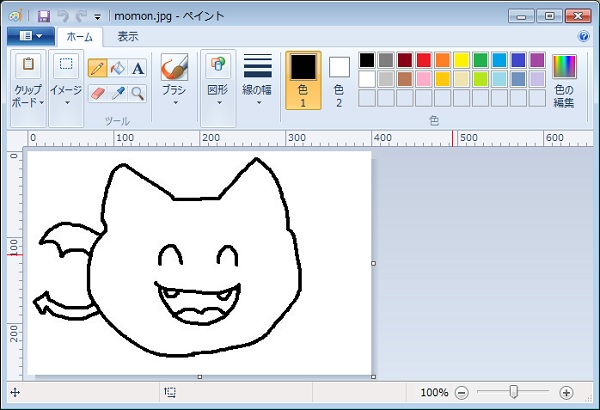Pick the lime color swatch
Image resolution: width=600 pixels, height=410 pixels.
pyautogui.click(x=481, y=79)
